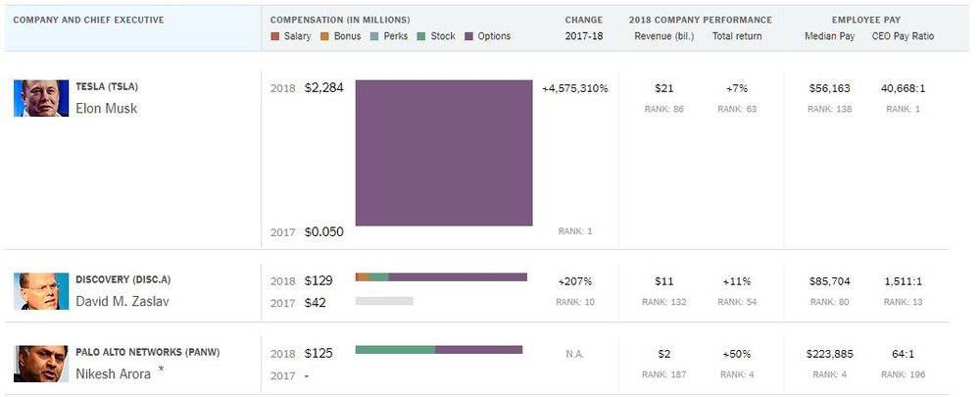This screenshot has width=980, height=397.
Task: Click the Salary red legend swatch
Action: click(275, 36)
